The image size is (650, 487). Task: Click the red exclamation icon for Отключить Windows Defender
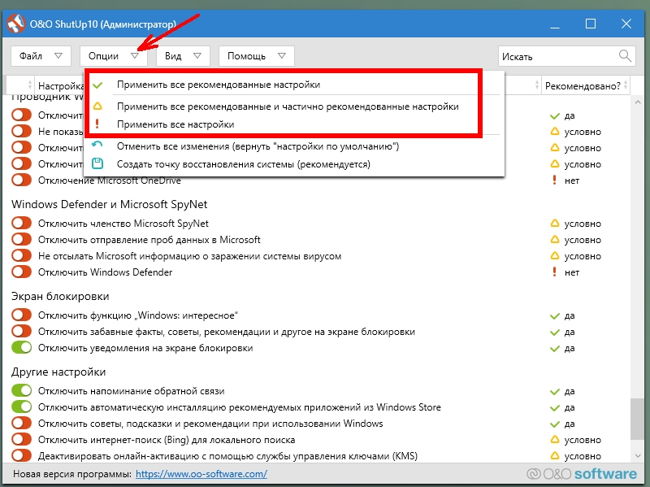tap(554, 272)
